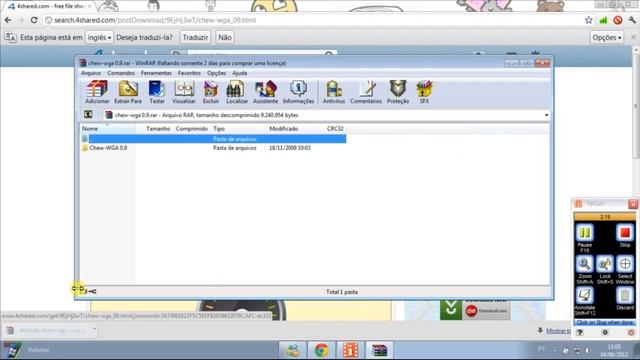The height and width of the screenshot is (360, 640).
Task: Click the Não translate button
Action: coord(224,37)
